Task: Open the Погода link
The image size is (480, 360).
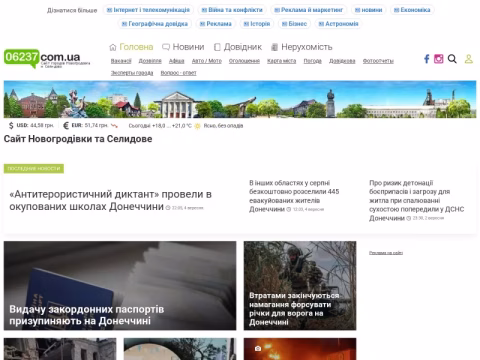Action: pos(312,61)
